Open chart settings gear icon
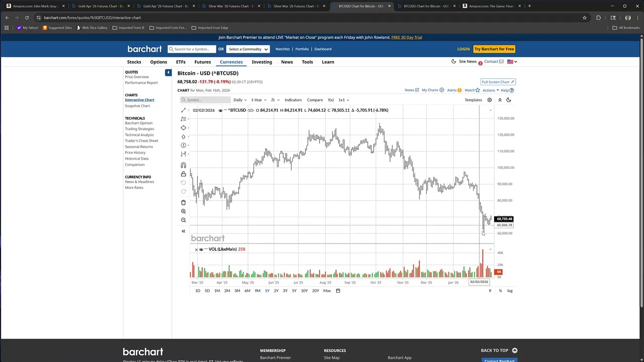The width and height of the screenshot is (644, 362). (490, 100)
